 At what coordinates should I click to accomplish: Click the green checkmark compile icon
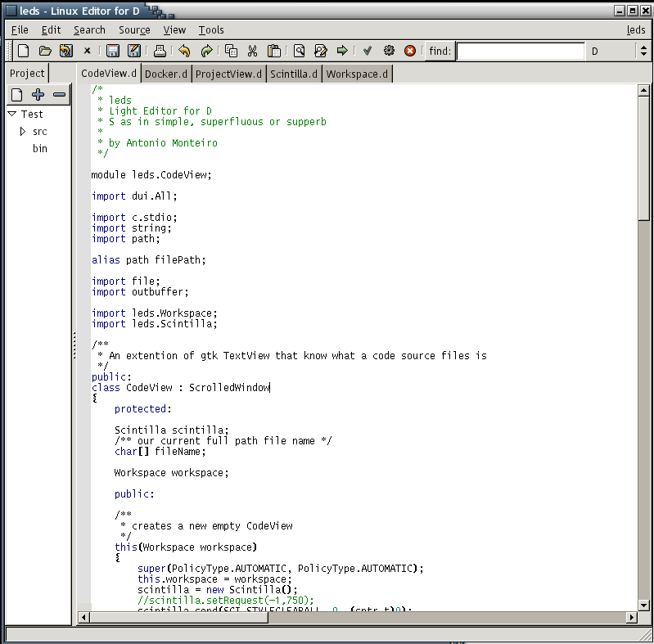point(368,51)
